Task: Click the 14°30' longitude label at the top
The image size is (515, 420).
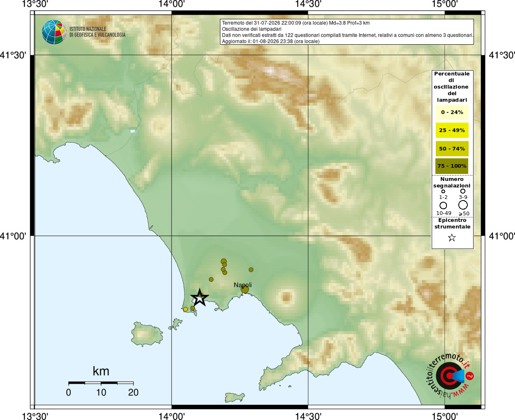Action: 308,4
